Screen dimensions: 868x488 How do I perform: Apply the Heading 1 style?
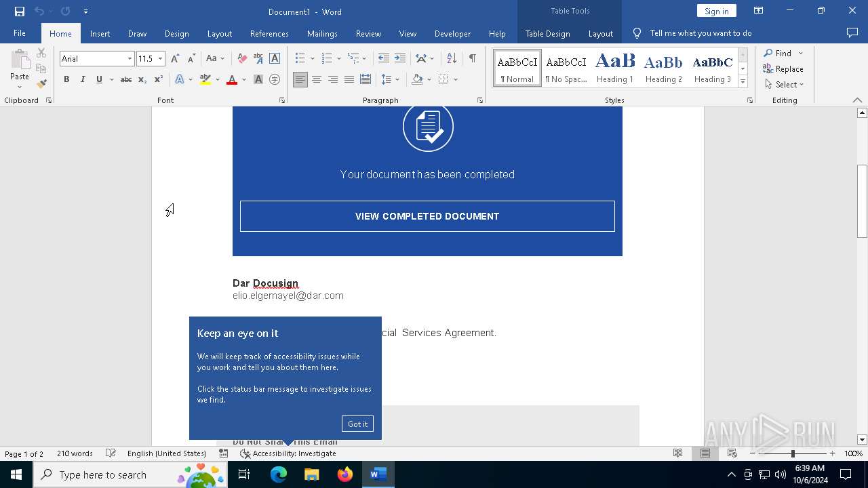pos(615,68)
